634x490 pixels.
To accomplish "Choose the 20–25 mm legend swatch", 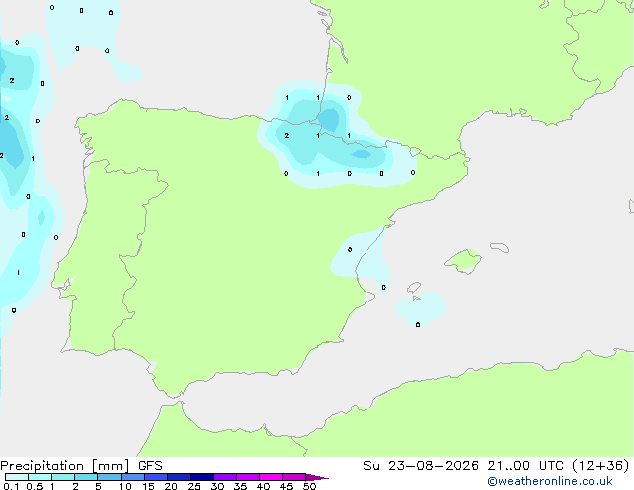I will click(x=178, y=477).
